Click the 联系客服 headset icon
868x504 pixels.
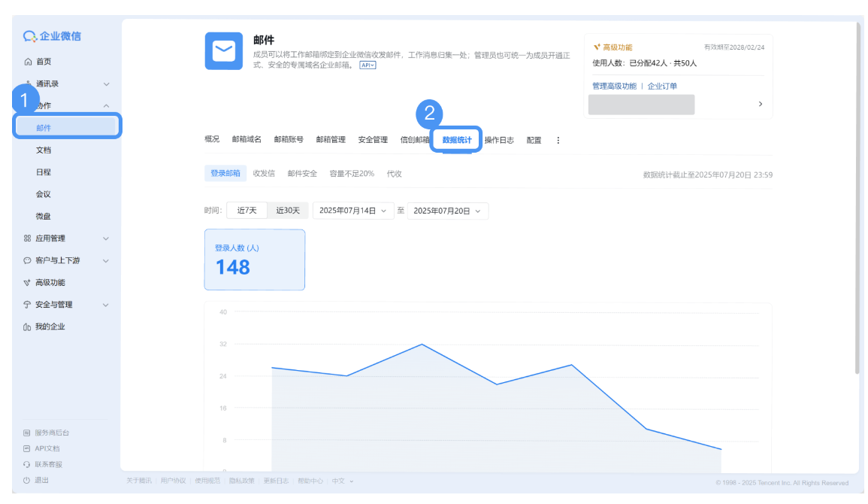[26, 464]
